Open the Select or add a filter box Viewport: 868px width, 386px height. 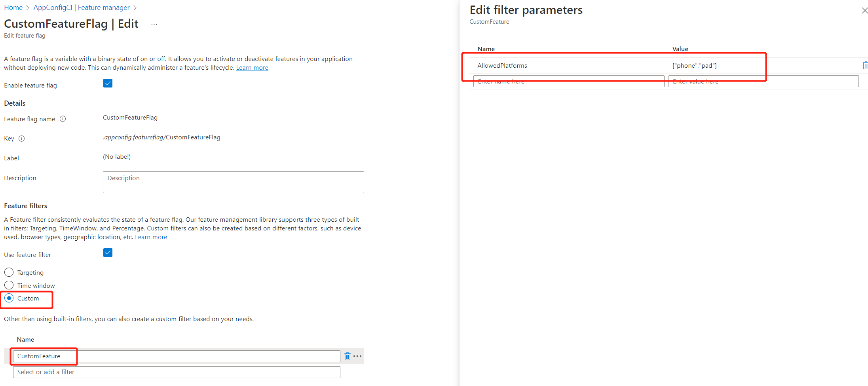(x=176, y=372)
